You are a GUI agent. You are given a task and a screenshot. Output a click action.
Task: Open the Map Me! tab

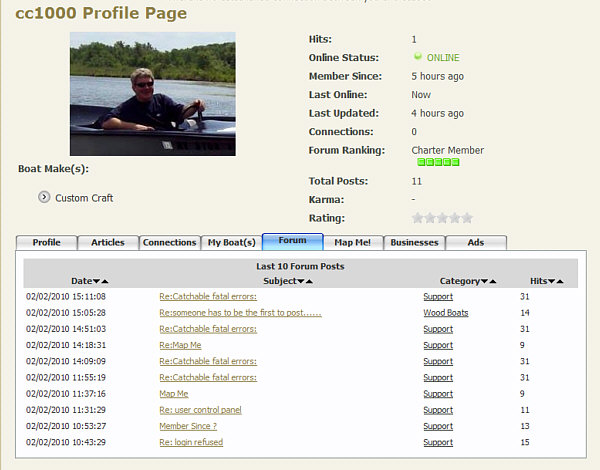(352, 243)
